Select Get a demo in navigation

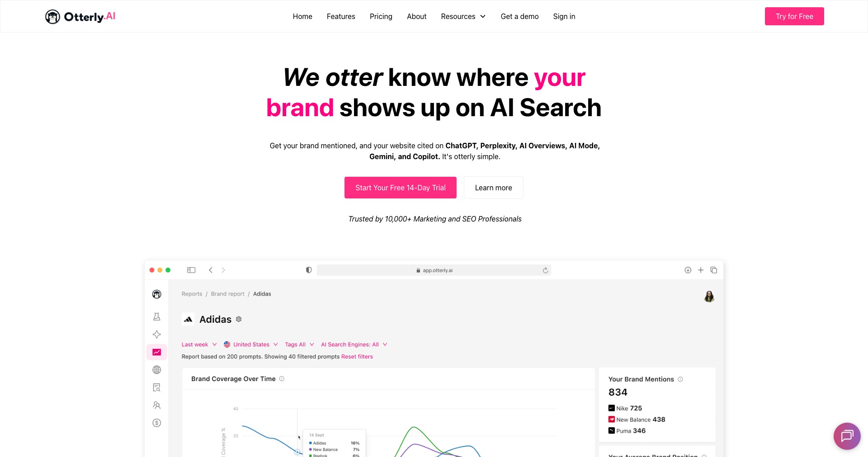[519, 16]
